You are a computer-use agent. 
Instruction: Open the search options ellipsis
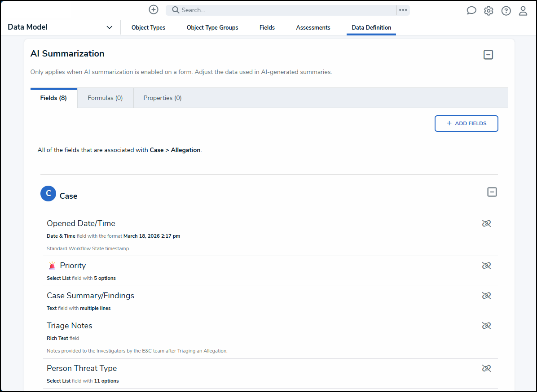(x=403, y=10)
